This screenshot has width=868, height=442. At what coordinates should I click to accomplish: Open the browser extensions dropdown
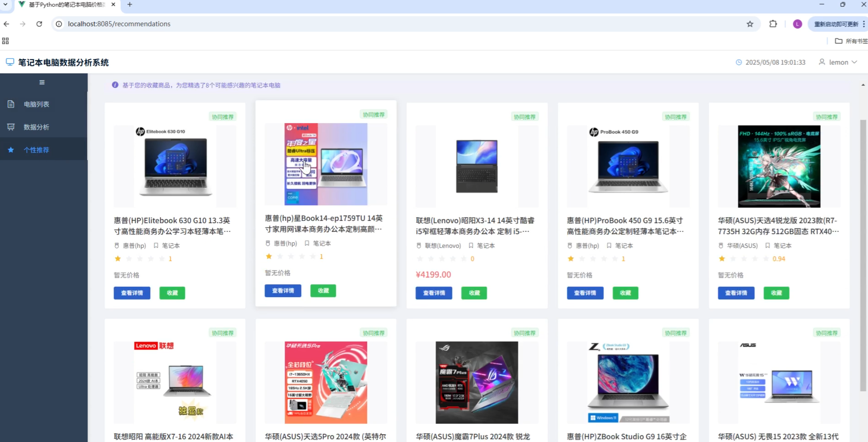tap(773, 24)
